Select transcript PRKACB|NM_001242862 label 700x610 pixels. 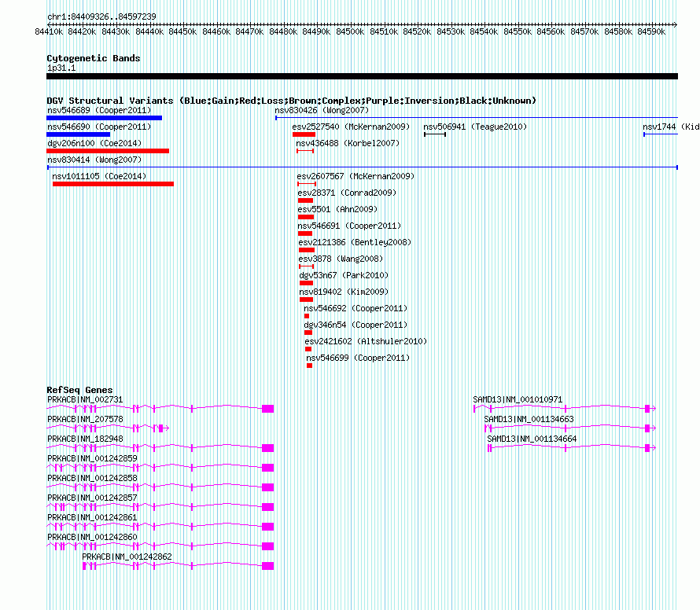(127, 557)
